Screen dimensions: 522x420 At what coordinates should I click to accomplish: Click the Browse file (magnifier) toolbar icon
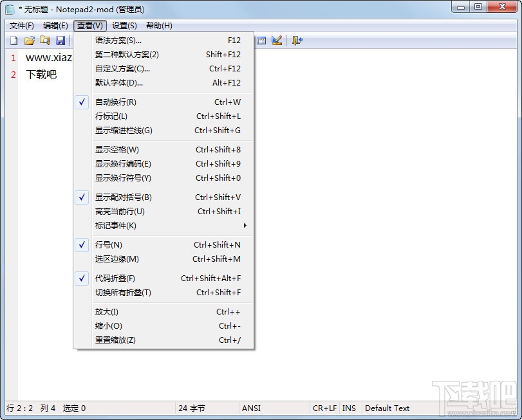tap(45, 40)
